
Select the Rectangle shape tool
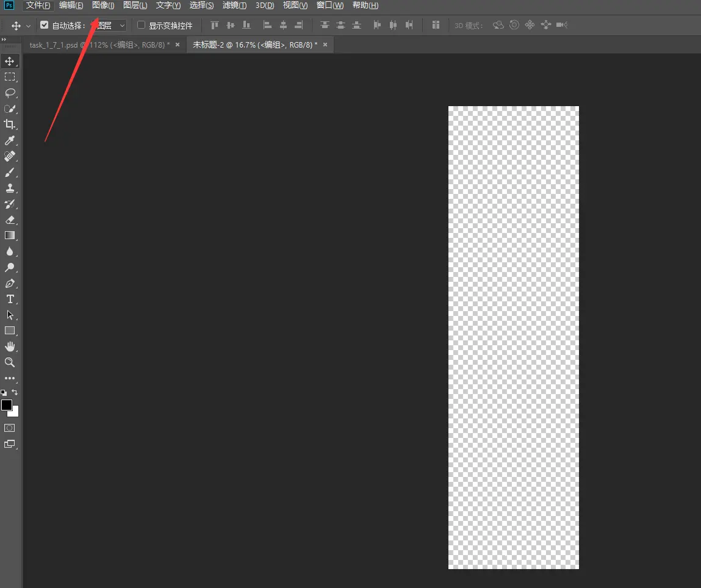tap(10, 331)
